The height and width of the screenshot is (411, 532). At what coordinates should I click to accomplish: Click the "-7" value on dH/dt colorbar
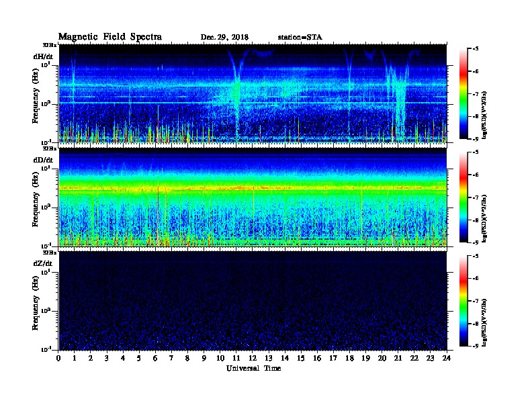point(476,94)
